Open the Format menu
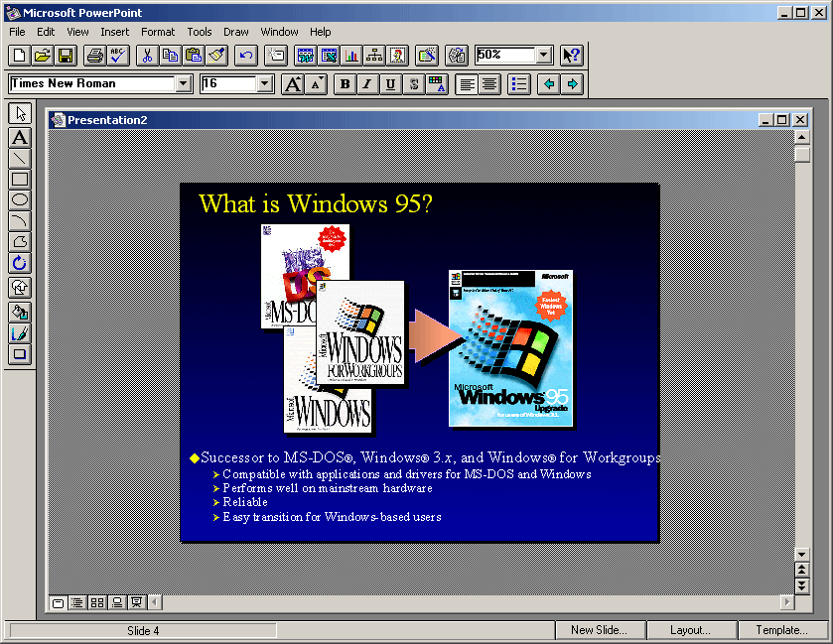The width and height of the screenshot is (833, 644). point(158,32)
